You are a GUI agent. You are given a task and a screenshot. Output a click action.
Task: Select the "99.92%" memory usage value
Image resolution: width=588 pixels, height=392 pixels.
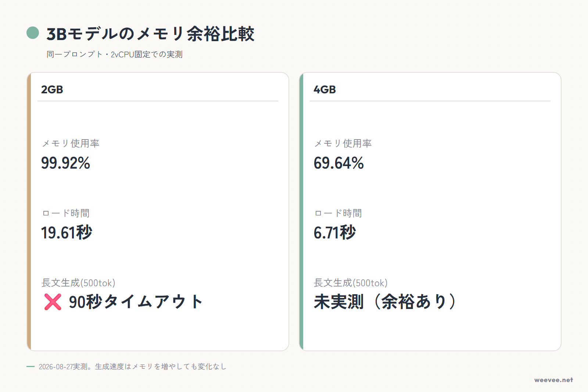point(65,163)
